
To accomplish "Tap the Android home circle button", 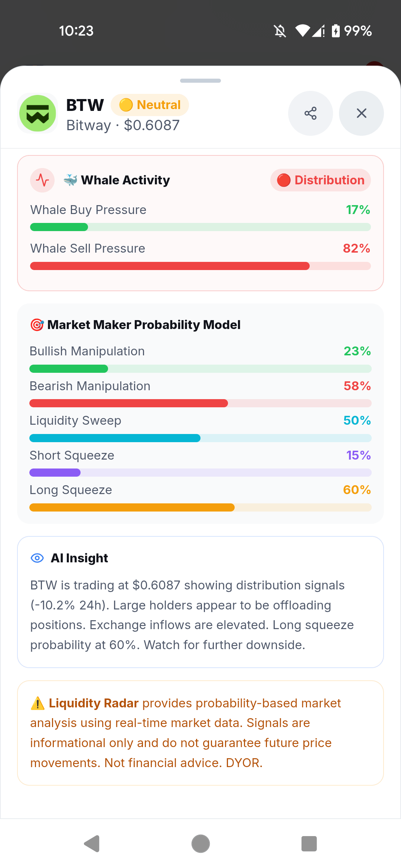I will click(x=200, y=844).
